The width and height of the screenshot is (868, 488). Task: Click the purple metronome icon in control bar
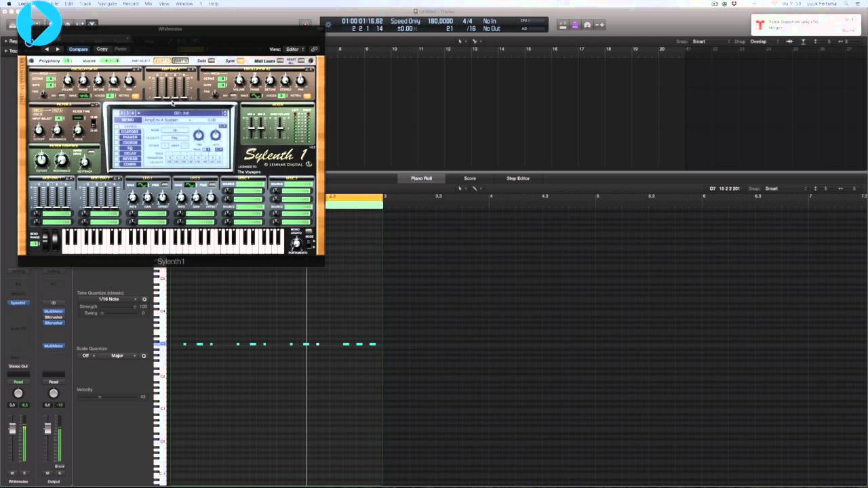point(575,25)
